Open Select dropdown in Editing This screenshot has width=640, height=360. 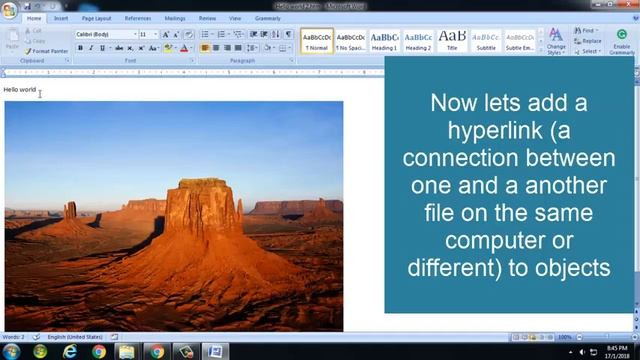588,51
